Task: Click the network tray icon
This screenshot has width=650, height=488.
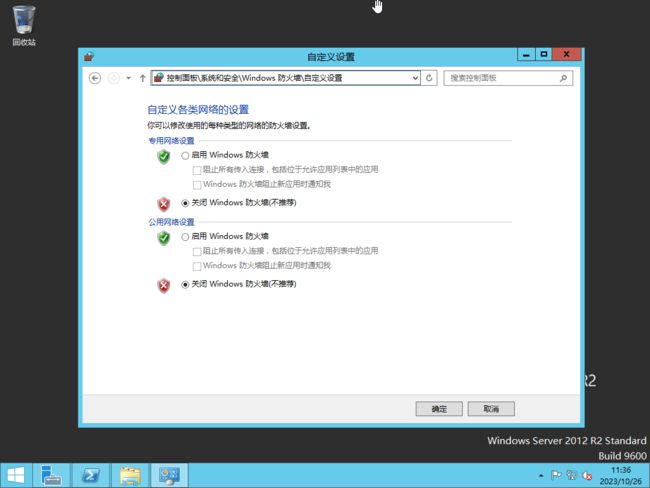Action: coord(572,475)
